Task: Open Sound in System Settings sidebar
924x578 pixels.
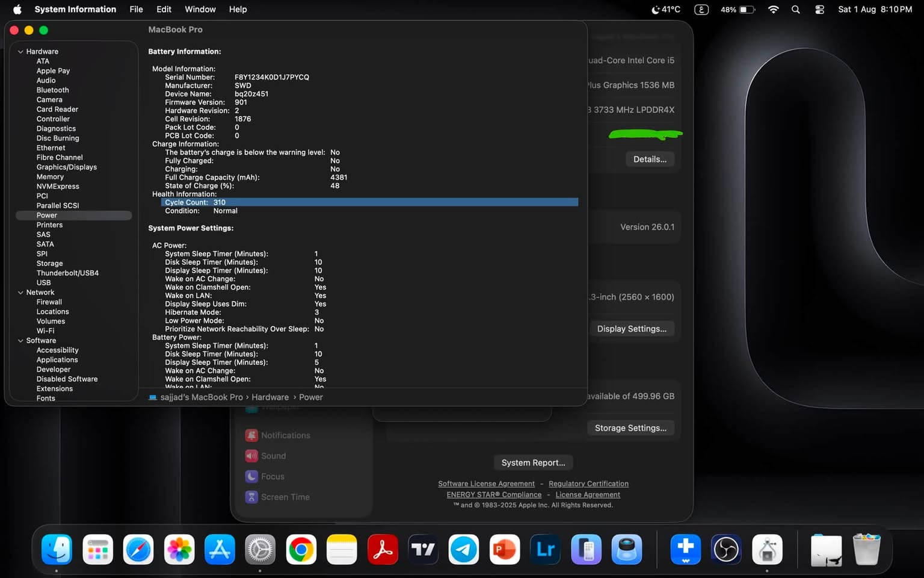Action: click(273, 456)
